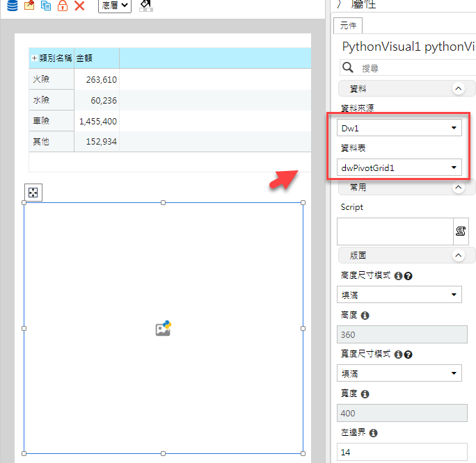Open the Script editor scroll icon
Viewport: 476px width, 463px height.
coord(461,231)
